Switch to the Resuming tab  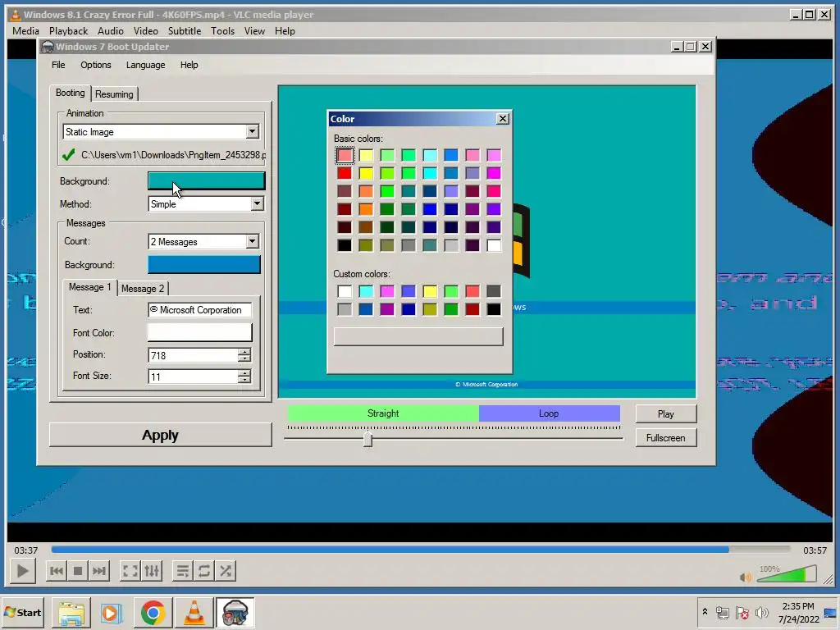point(114,94)
